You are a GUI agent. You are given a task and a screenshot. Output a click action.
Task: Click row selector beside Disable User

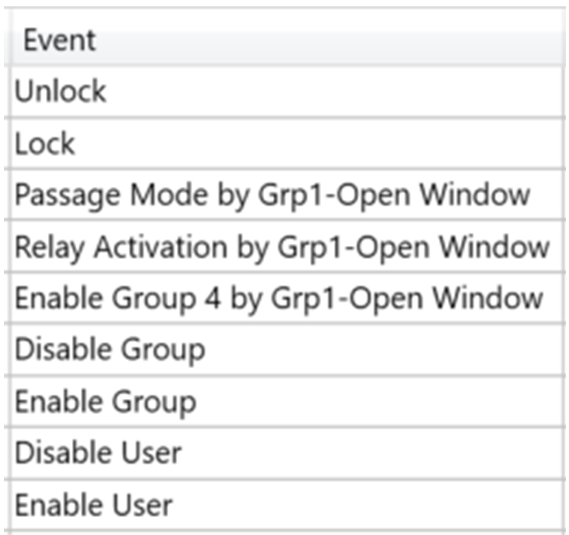click(8, 453)
